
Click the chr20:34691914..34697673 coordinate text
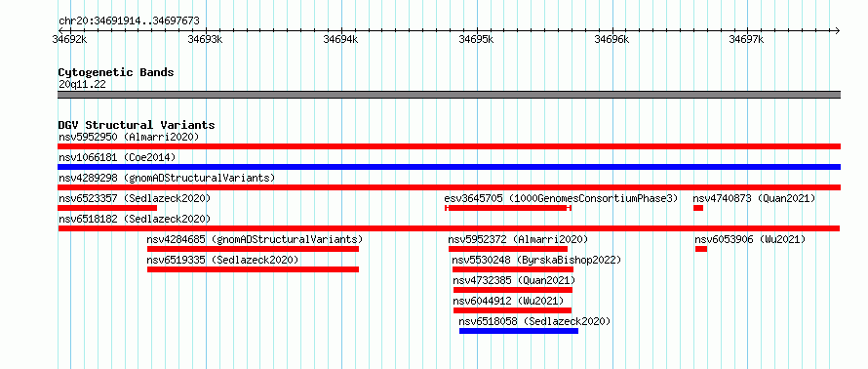point(129,21)
